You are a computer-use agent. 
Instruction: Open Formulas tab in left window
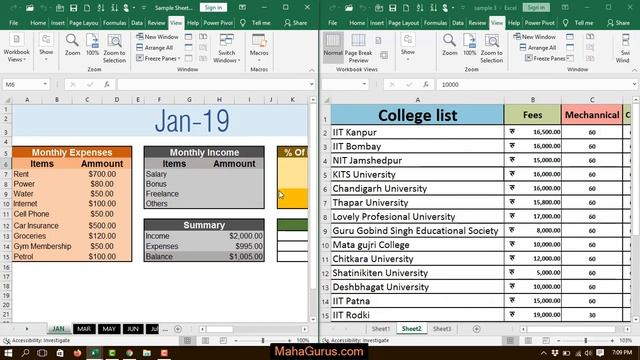coord(115,23)
